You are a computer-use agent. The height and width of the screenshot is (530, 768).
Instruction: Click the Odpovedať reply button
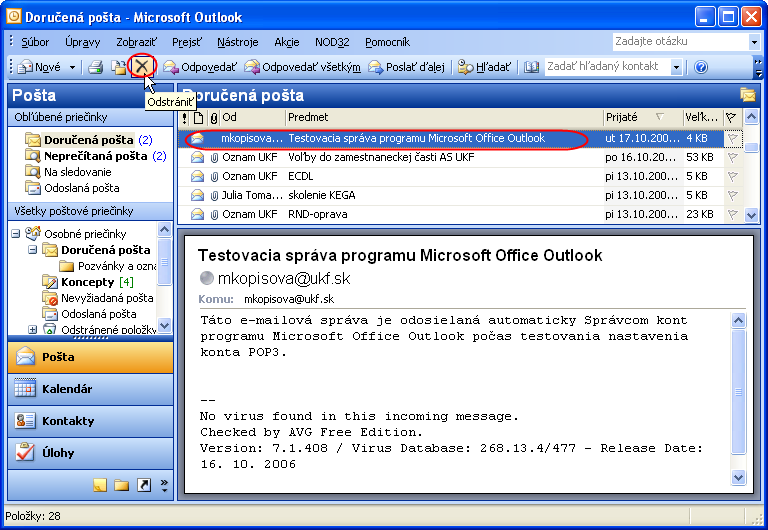tap(200, 67)
